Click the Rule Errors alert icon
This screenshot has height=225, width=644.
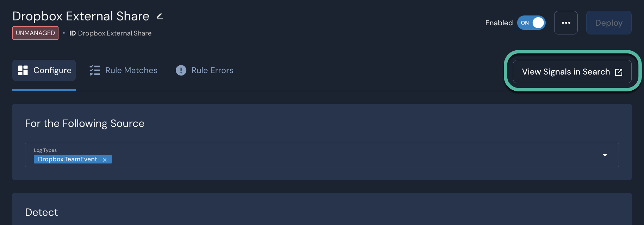(x=181, y=70)
